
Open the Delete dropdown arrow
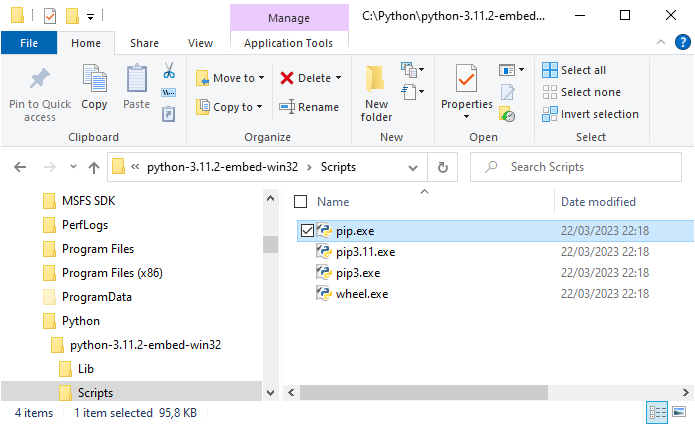pyautogui.click(x=338, y=78)
